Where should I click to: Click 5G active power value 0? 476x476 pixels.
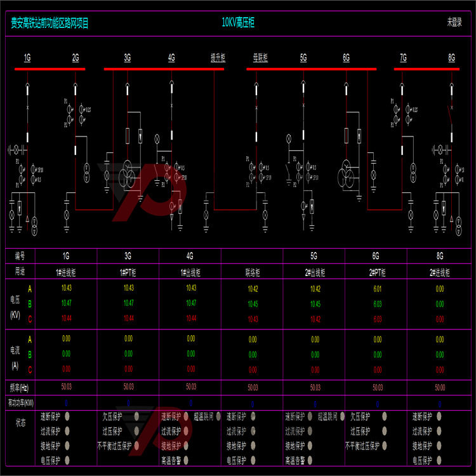(x=315, y=404)
